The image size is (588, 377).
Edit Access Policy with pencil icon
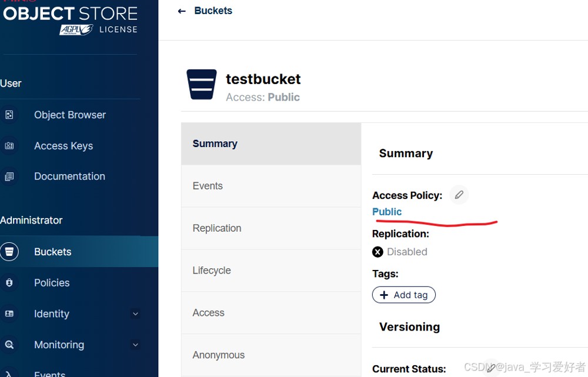pyautogui.click(x=459, y=195)
